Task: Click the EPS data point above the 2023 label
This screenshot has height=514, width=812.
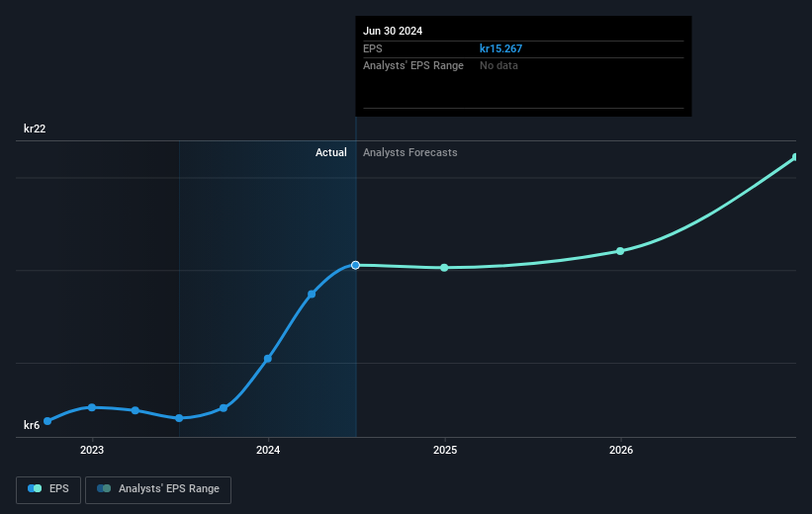Action: [92, 407]
